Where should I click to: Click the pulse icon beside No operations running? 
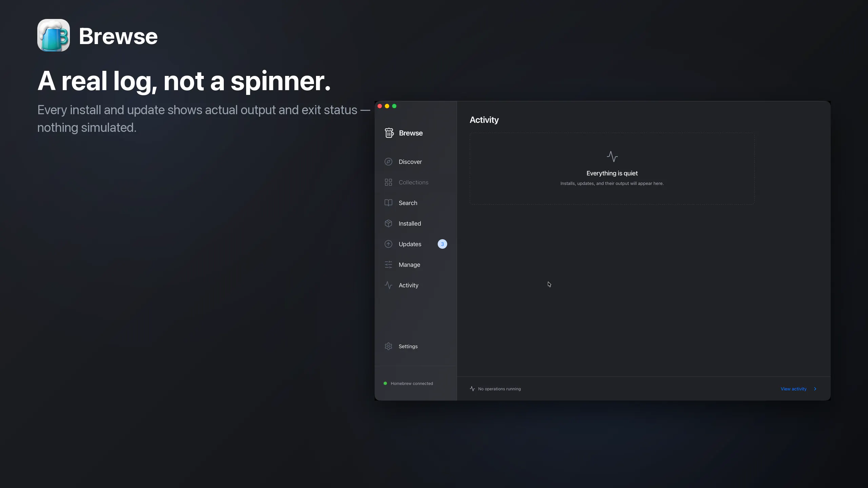click(472, 389)
